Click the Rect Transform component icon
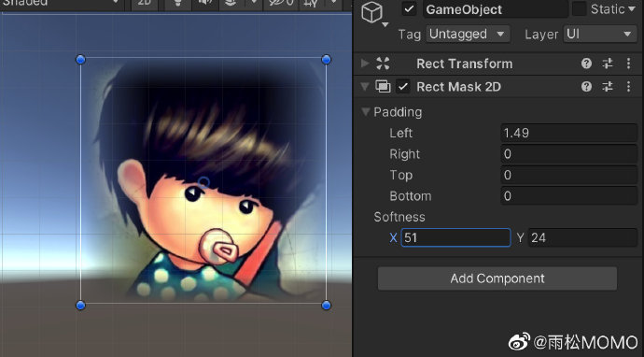Image resolution: width=644 pixels, height=357 pixels. 383,64
